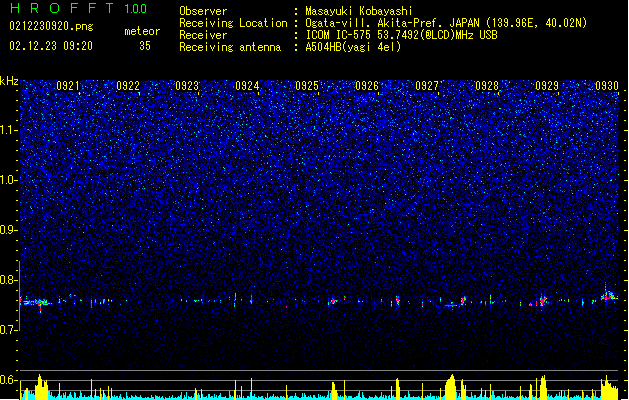Click the 0925 time marker
The height and width of the screenshot is (400, 629).
(307, 86)
